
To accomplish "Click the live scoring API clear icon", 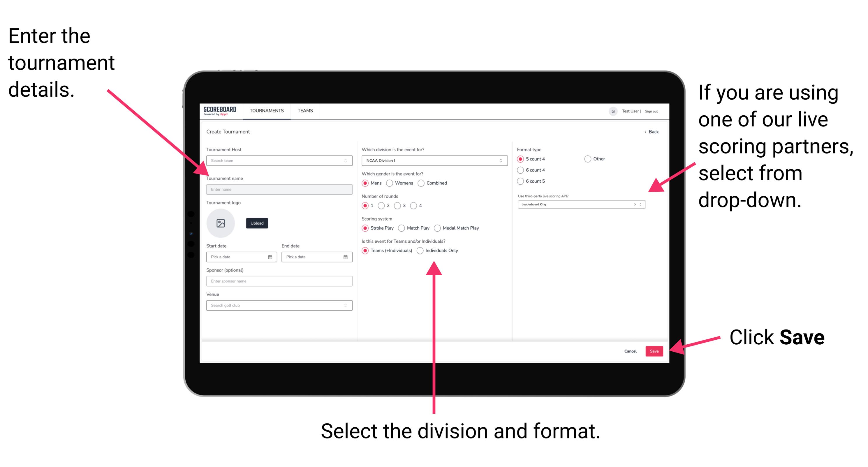I will coord(634,205).
